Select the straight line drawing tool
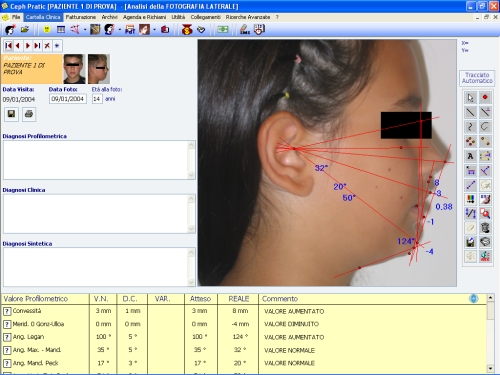 click(x=470, y=112)
